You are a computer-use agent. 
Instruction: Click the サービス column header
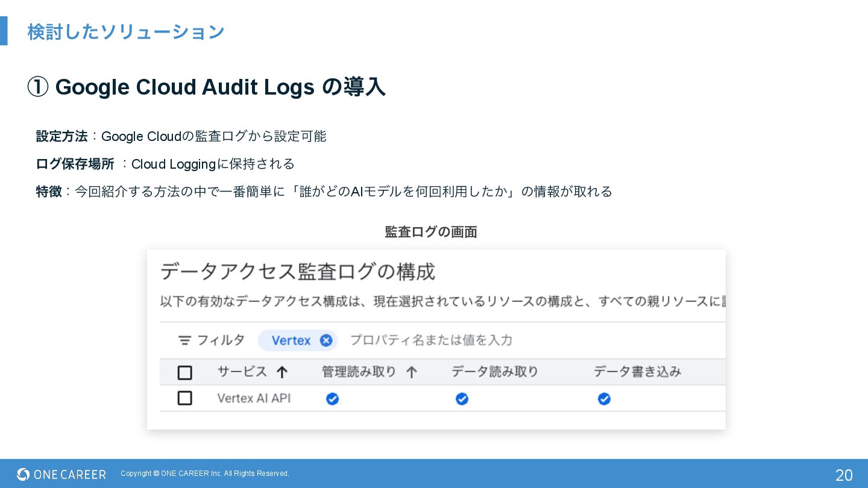[x=242, y=372]
